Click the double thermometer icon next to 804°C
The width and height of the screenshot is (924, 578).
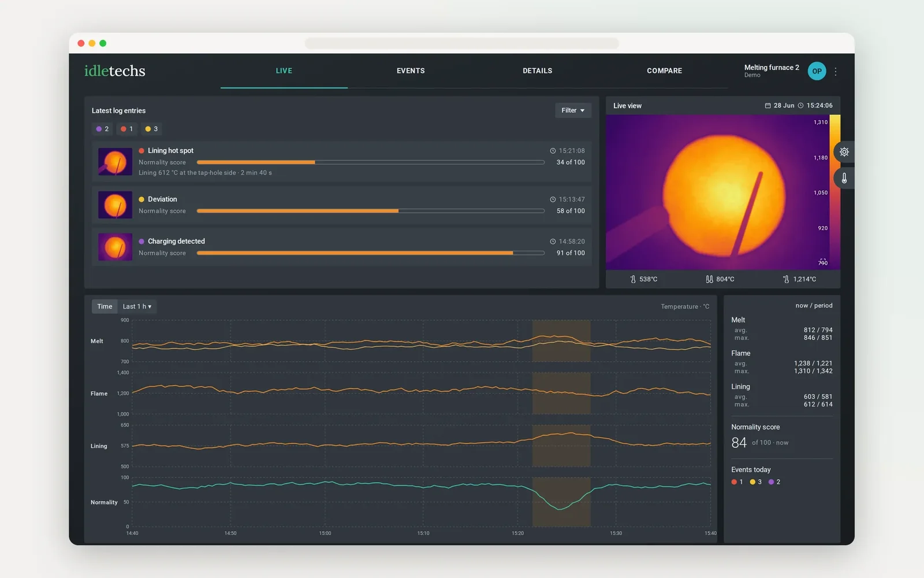(709, 279)
